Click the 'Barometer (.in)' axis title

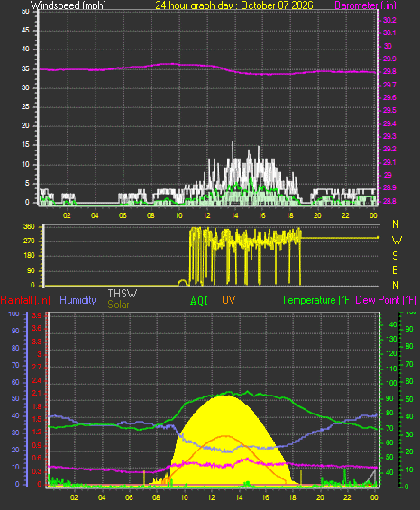365,5
